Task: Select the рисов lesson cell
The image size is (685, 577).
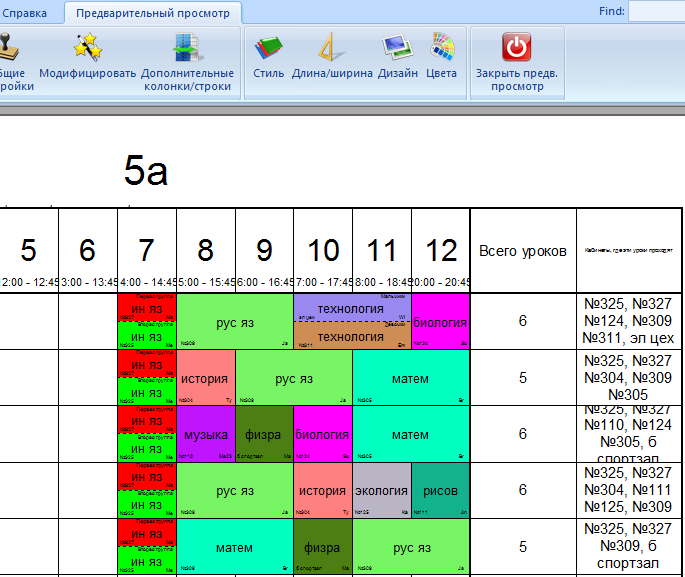Action: [440, 491]
